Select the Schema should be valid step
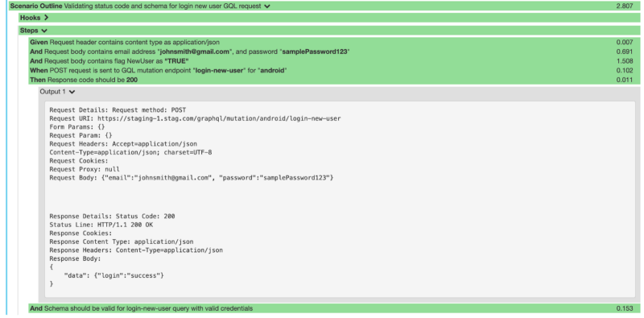 [334, 308]
